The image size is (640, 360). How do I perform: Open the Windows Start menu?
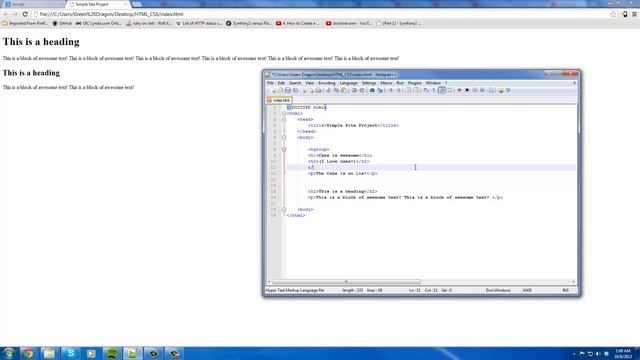coord(9,353)
